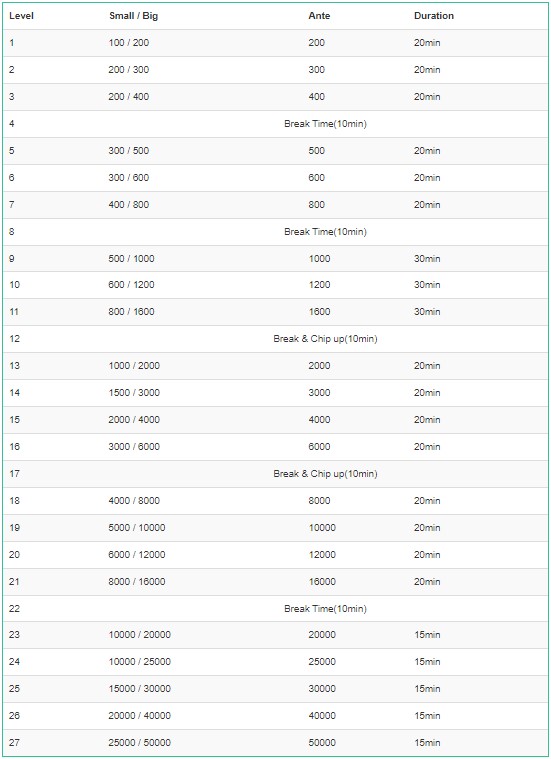Click Break & Chip up at level 12
This screenshot has height=759, width=551.
click(x=325, y=339)
